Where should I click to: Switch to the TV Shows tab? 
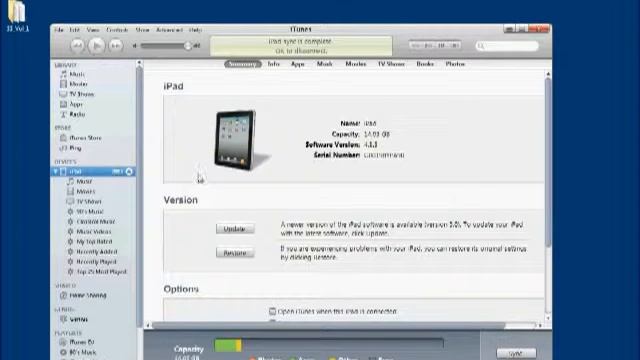tap(391, 64)
